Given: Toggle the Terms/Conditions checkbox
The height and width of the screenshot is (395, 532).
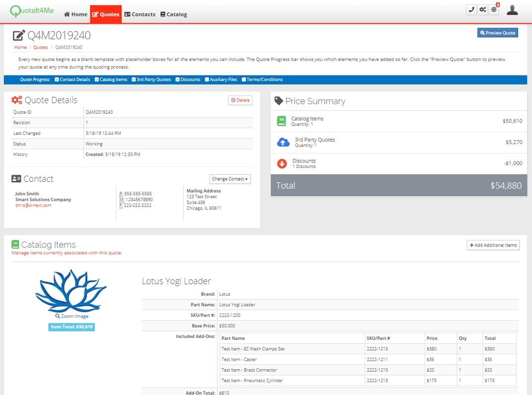Looking at the screenshot, I should pos(244,79).
